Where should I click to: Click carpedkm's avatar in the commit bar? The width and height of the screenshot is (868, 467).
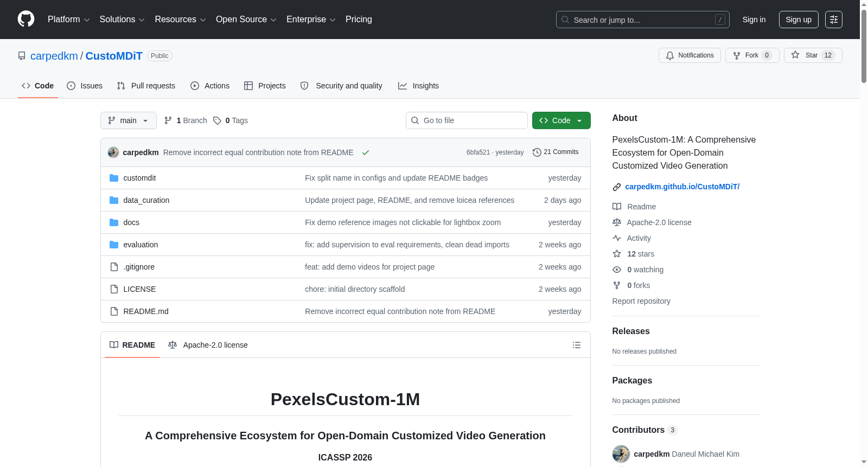[x=113, y=152]
